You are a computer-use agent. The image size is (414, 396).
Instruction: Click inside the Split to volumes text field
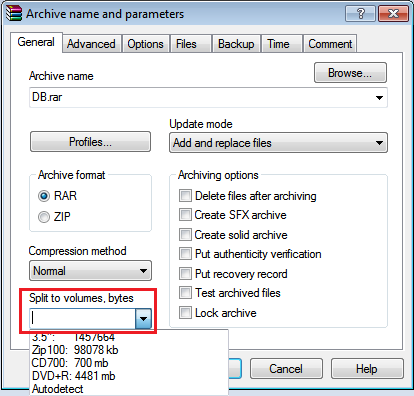(83, 319)
